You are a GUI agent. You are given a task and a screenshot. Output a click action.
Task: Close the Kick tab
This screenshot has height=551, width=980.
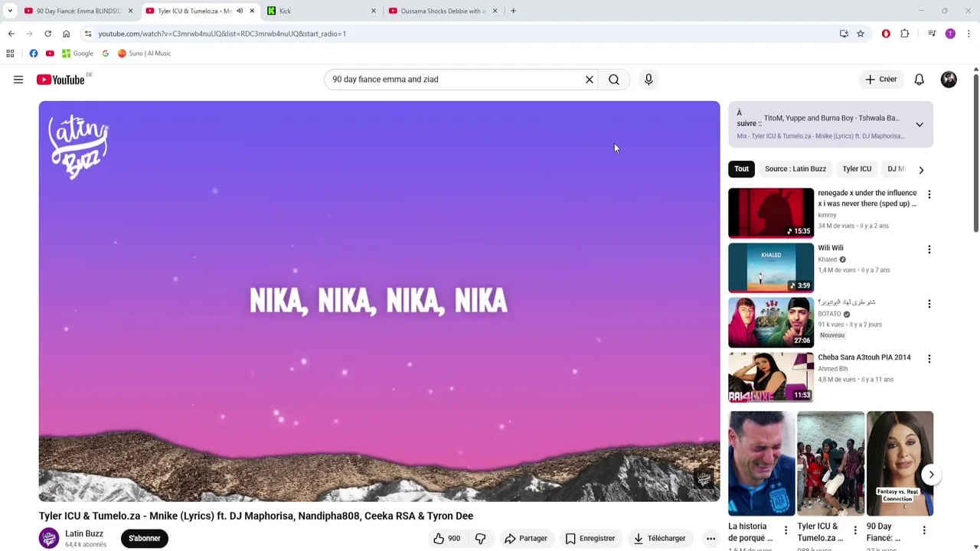pyautogui.click(x=374, y=11)
